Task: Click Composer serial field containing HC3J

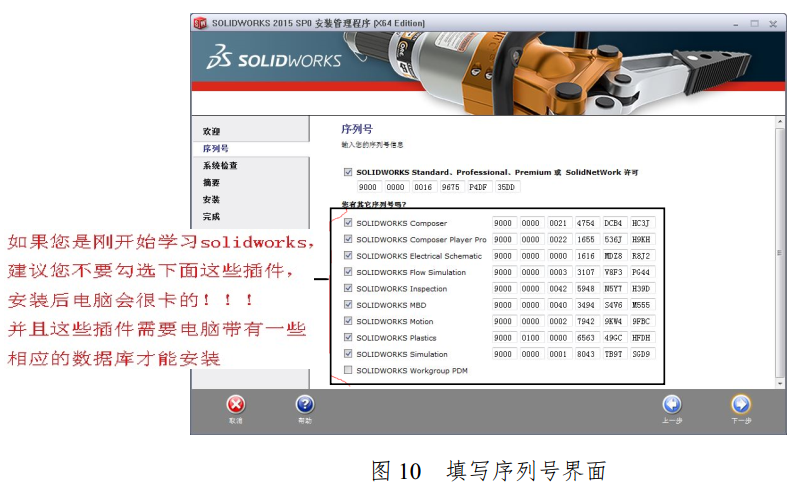Action: pos(641,223)
